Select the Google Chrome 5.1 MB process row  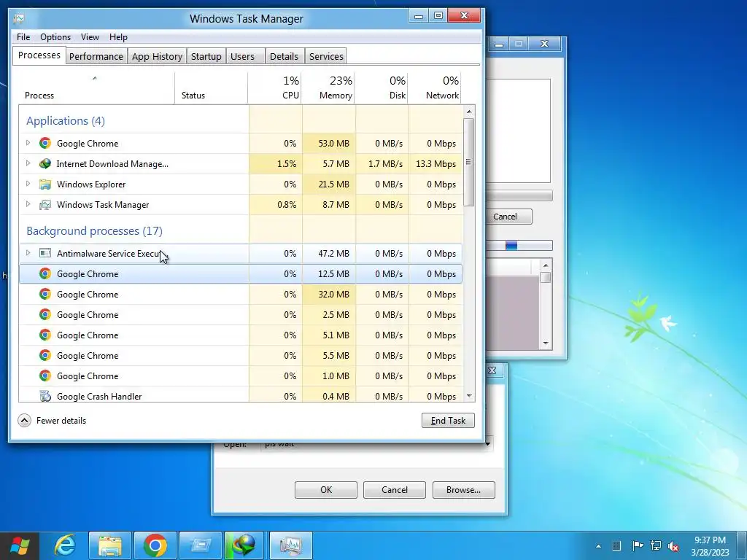241,335
